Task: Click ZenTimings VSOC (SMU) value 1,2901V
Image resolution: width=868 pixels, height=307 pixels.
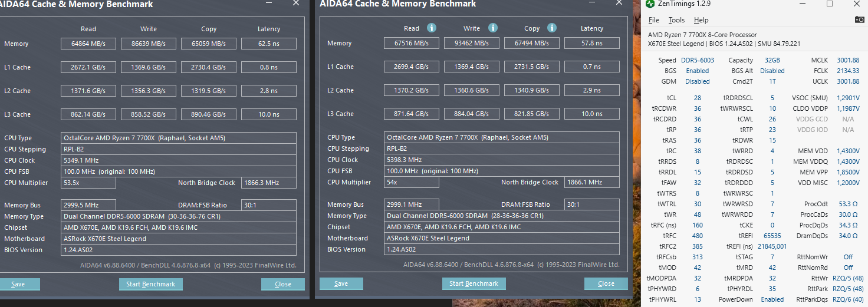Action: point(848,98)
